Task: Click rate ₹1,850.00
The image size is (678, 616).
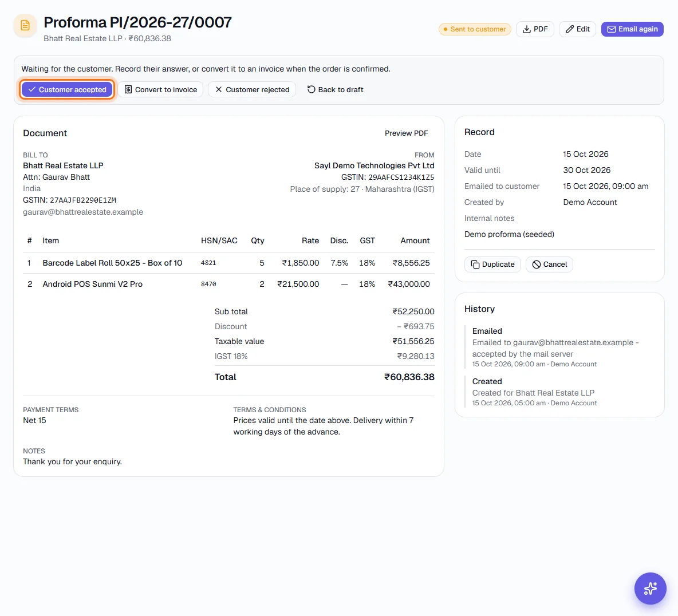Action: click(301, 263)
